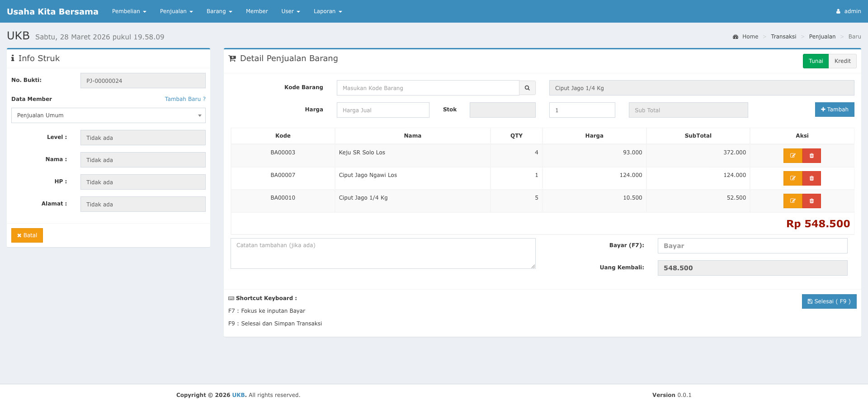Open the Barang dropdown menu
The height and width of the screenshot is (406, 868).
(x=219, y=11)
